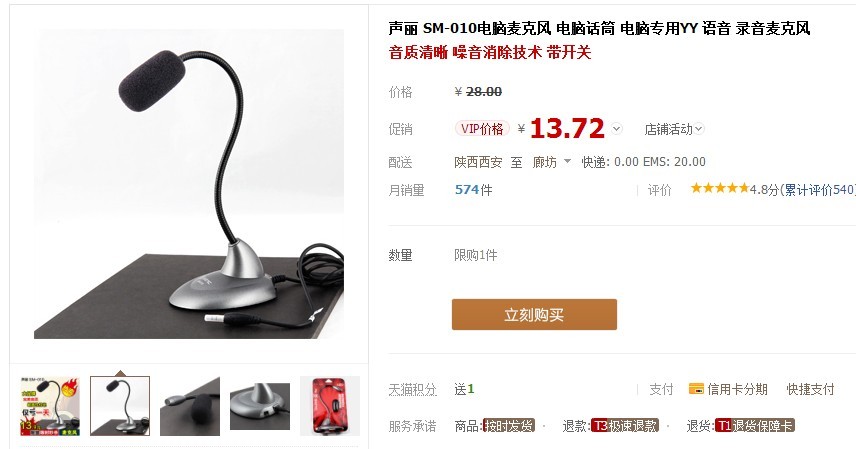Click the 立刻购买 buy now button
This screenshot has width=856, height=449.
click(534, 314)
